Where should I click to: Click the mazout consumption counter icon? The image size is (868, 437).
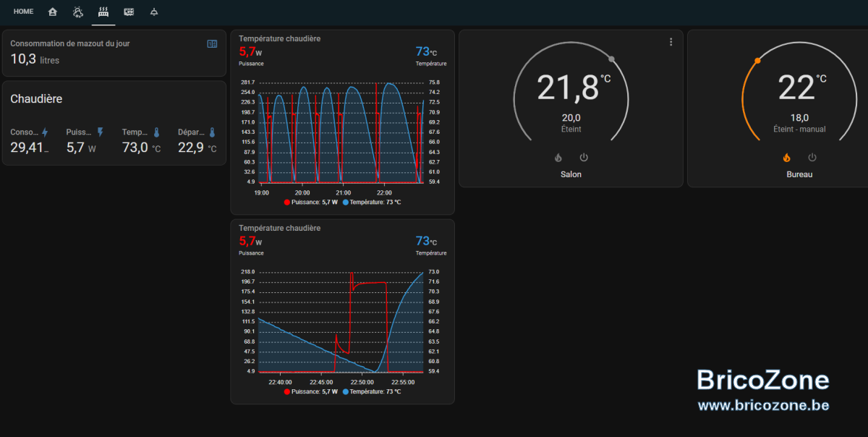pyautogui.click(x=212, y=43)
